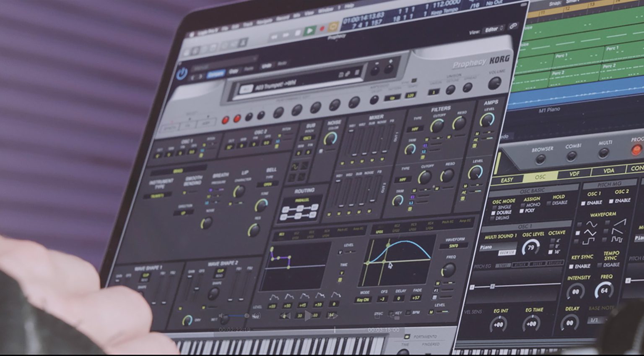Switch to the EASY tab
The height and width of the screenshot is (356, 644).
(507, 180)
